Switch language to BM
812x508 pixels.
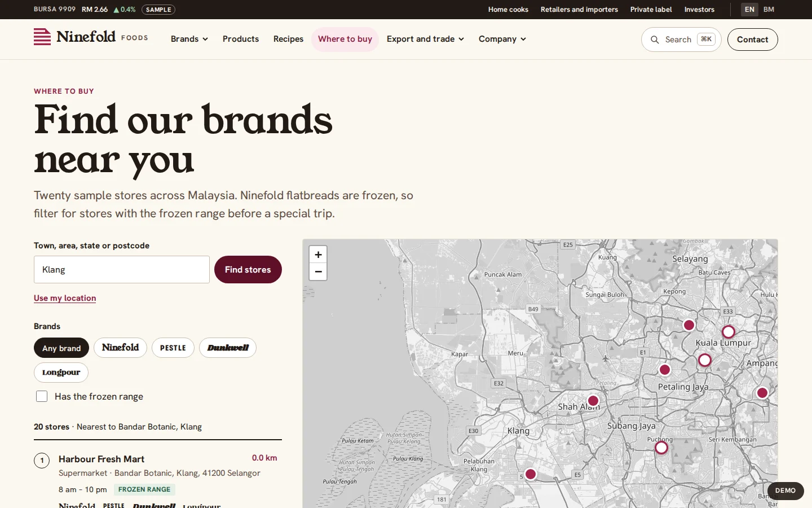coord(769,10)
